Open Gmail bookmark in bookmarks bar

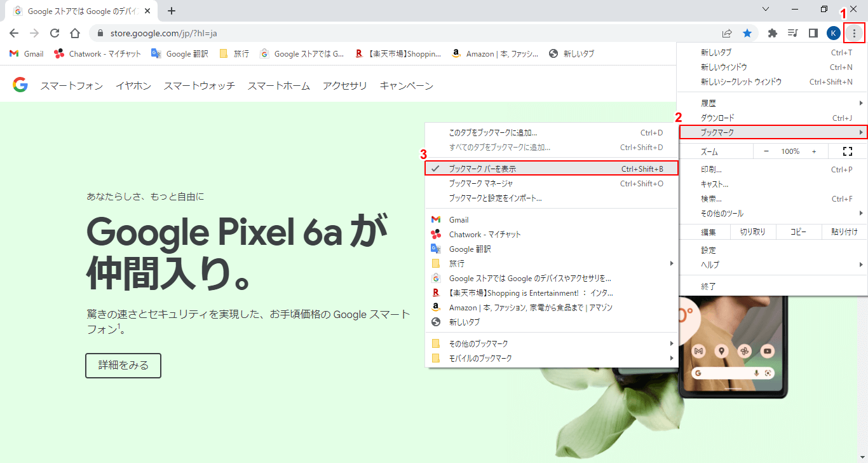click(27, 54)
